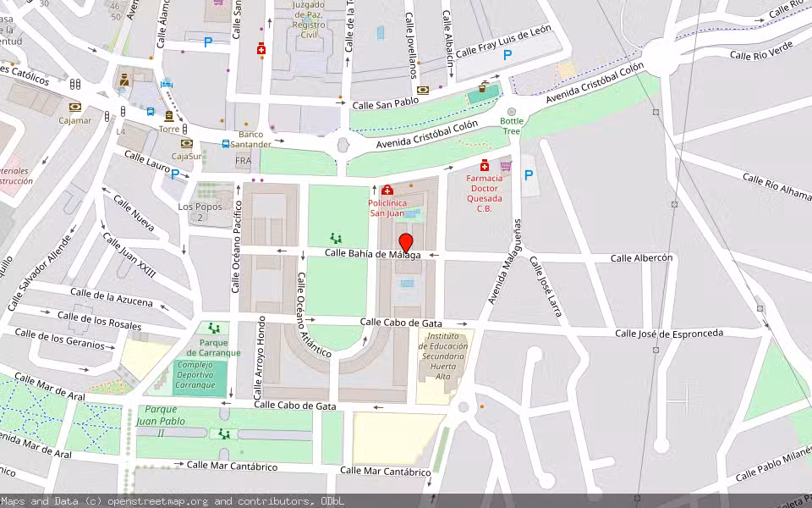Click the Farmacia Doctor Quesada pharmacy cross icon

tap(484, 165)
